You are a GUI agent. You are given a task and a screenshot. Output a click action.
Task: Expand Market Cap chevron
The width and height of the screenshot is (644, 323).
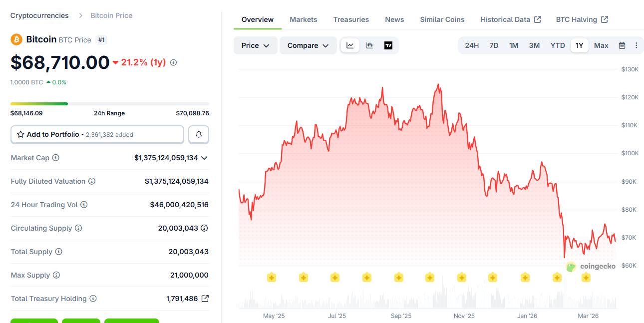(204, 158)
